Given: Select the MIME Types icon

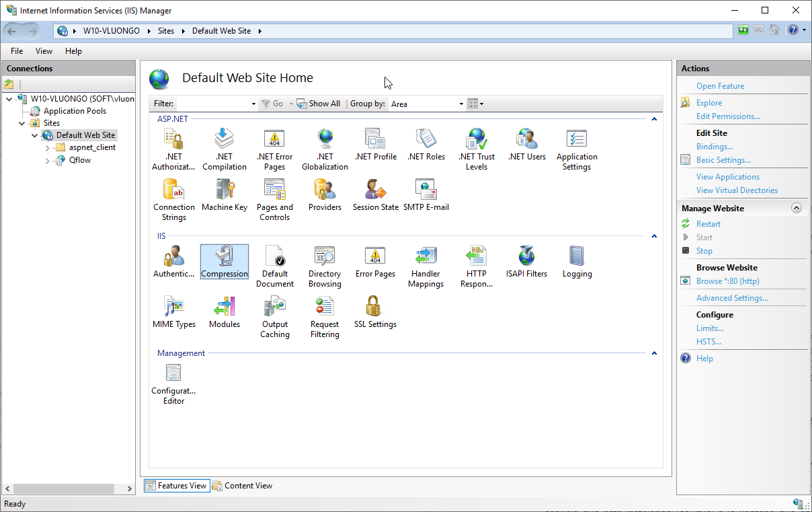Looking at the screenshot, I should (x=174, y=312).
